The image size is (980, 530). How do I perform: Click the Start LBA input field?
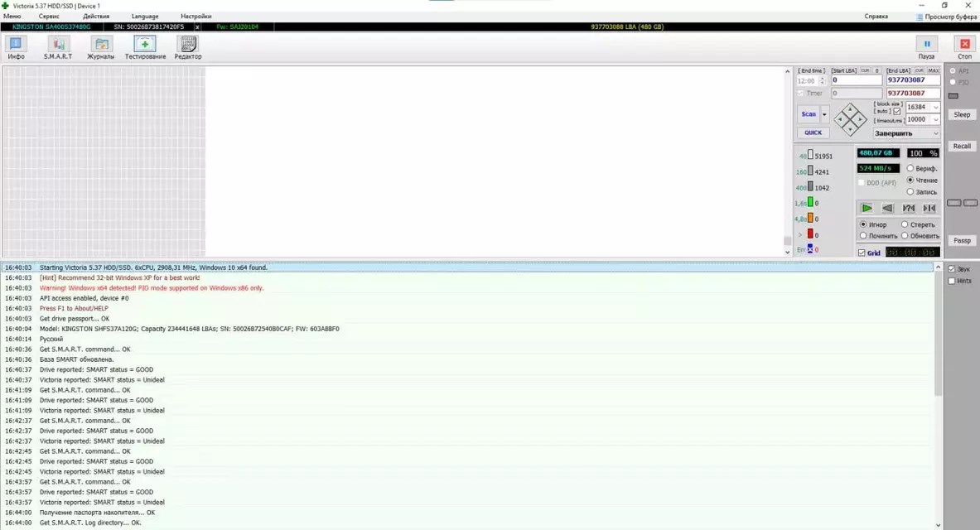tap(856, 80)
